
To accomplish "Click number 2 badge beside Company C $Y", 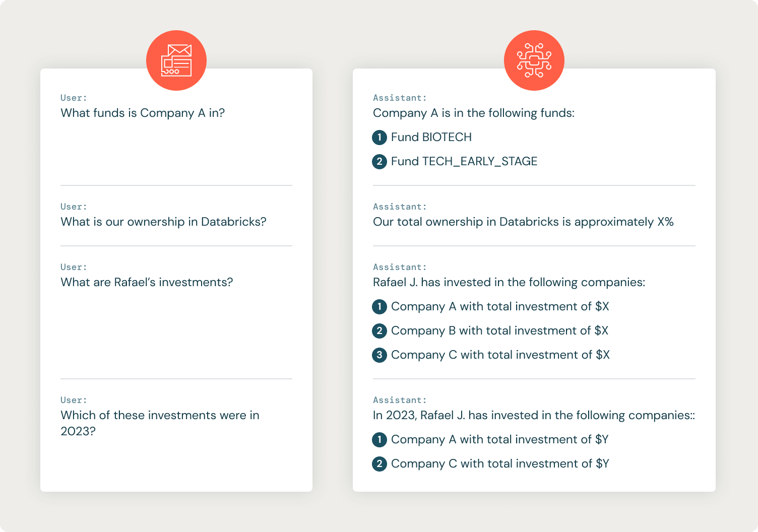I will [x=380, y=463].
